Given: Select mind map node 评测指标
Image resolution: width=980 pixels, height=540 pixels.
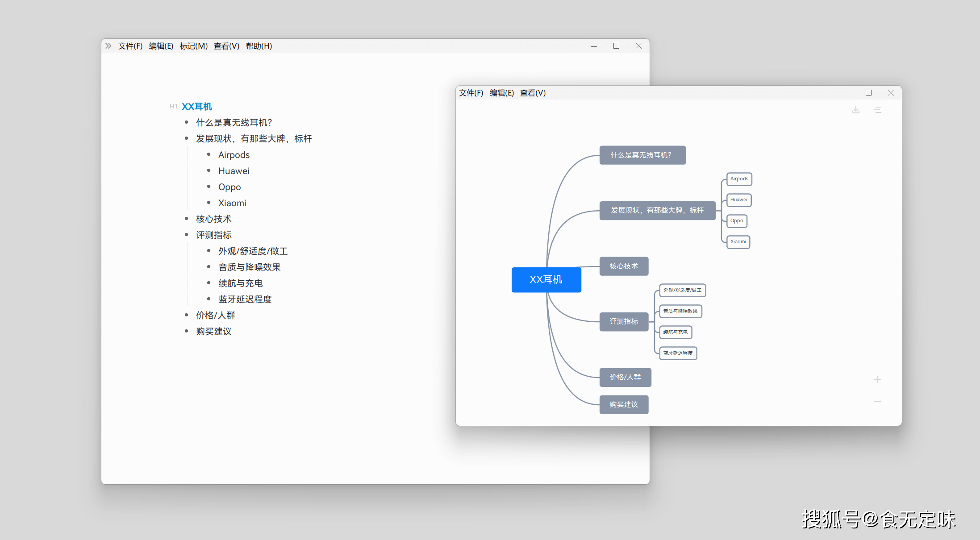Looking at the screenshot, I should click(624, 321).
